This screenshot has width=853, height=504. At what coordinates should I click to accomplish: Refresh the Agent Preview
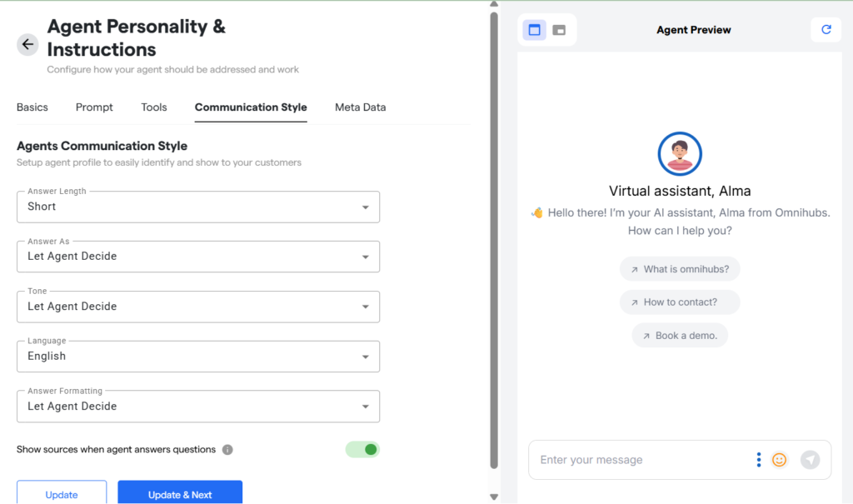(826, 30)
